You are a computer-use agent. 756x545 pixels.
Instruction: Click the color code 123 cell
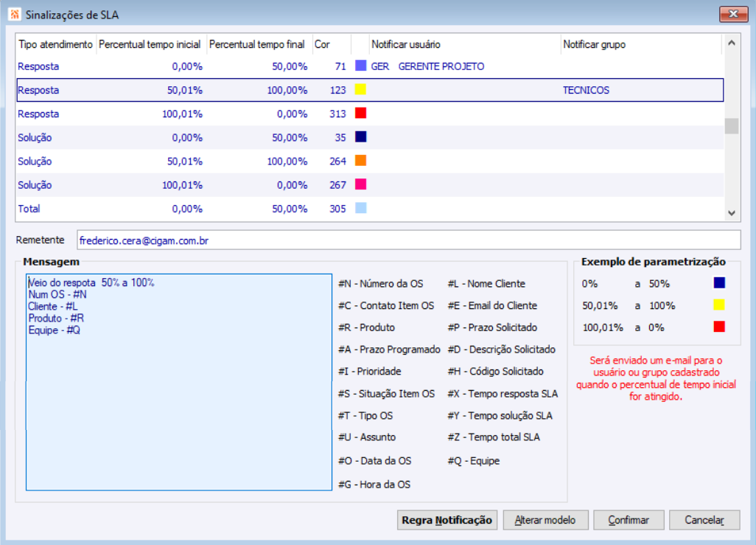tap(338, 90)
